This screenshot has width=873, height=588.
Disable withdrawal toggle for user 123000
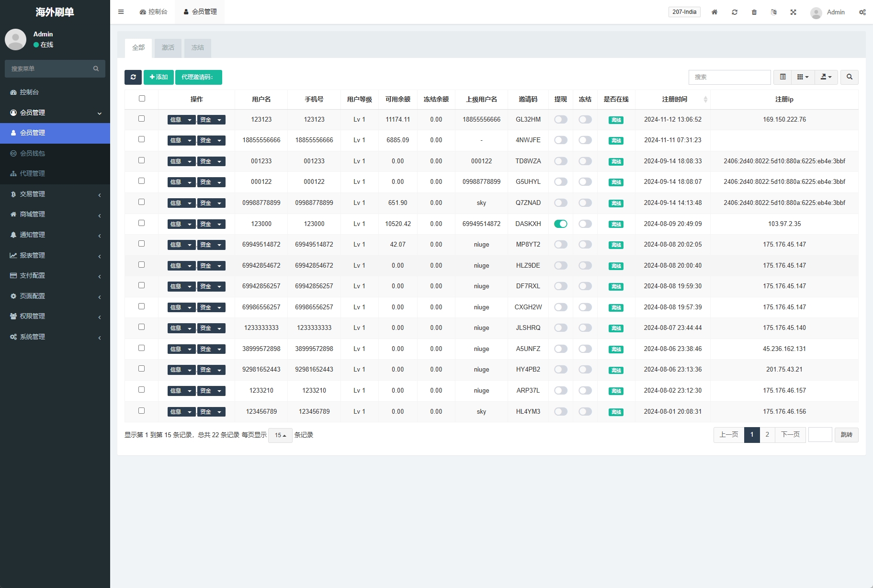560,224
